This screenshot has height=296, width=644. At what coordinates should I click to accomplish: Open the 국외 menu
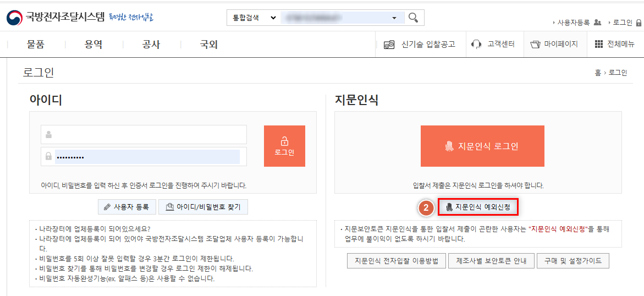pos(208,45)
